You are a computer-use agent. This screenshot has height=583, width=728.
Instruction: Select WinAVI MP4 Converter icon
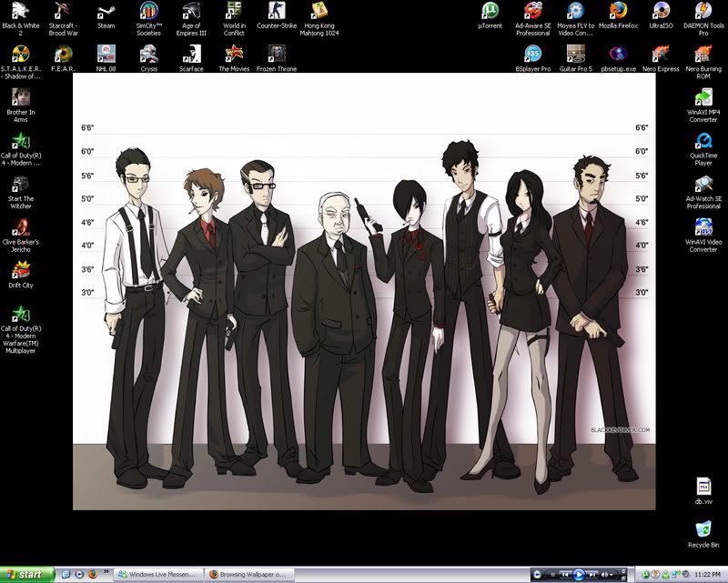703,105
